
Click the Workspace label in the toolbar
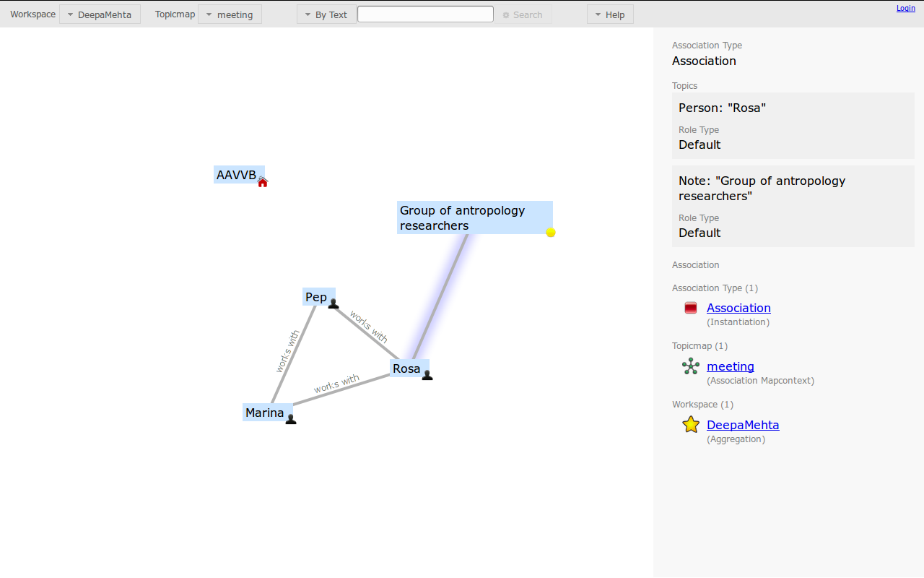click(x=32, y=14)
